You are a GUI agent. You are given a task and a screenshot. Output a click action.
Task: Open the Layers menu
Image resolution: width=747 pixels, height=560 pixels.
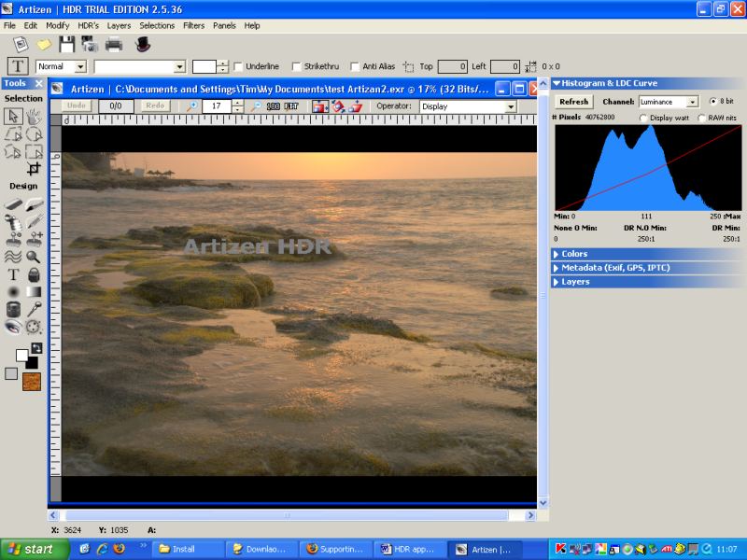[119, 25]
